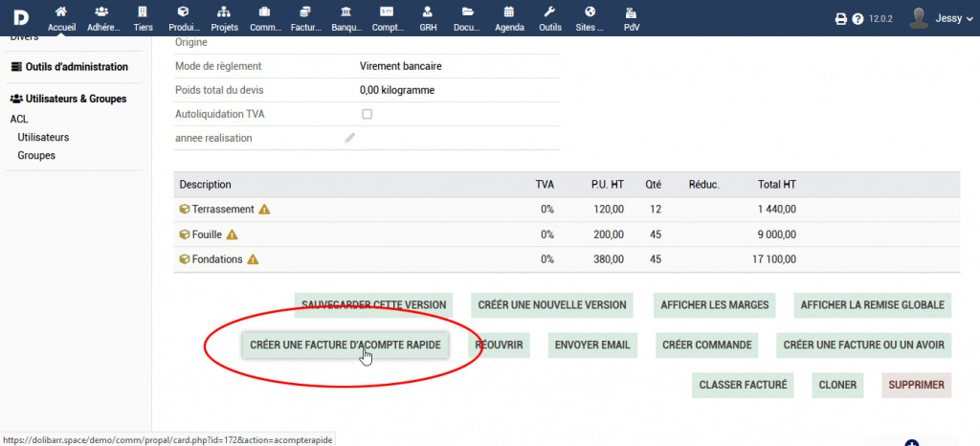Open the GRH menu
Image resolution: width=980 pixels, height=446 pixels.
428,17
